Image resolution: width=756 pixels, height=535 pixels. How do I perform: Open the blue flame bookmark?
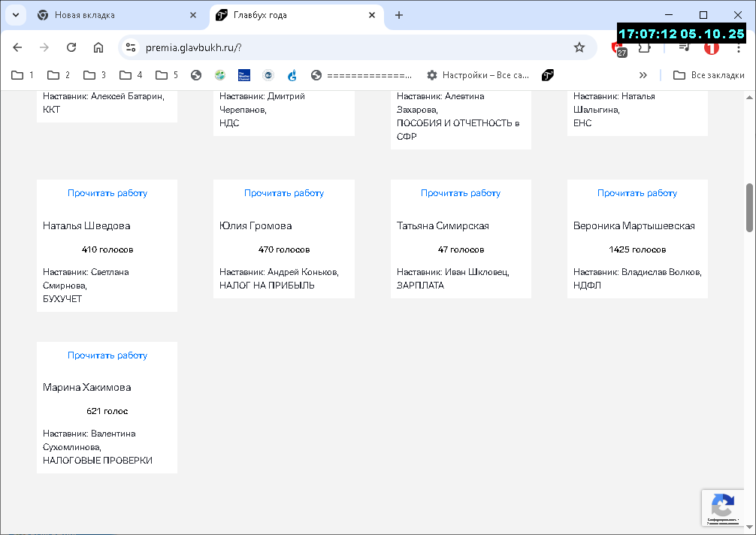coord(292,75)
